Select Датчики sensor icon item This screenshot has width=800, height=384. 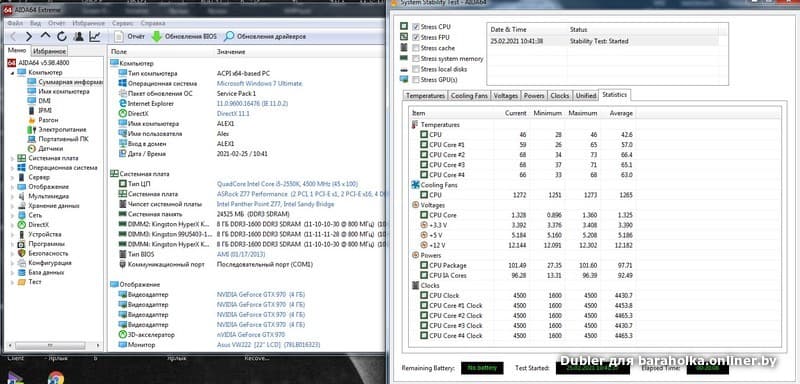pyautogui.click(x=32, y=148)
